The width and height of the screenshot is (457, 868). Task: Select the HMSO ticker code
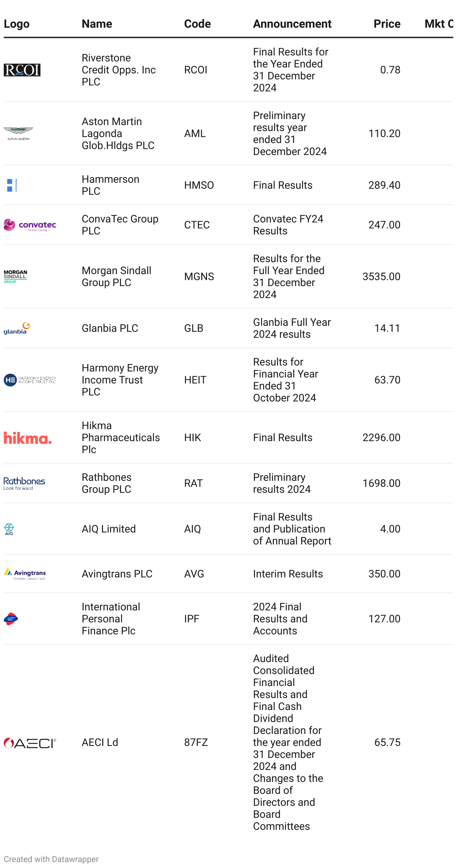coord(199,185)
